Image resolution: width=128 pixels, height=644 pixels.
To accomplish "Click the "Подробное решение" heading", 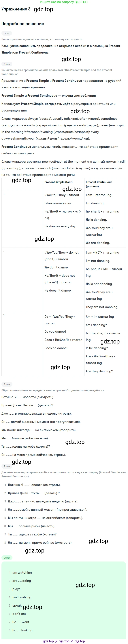I will coord(23,24).
